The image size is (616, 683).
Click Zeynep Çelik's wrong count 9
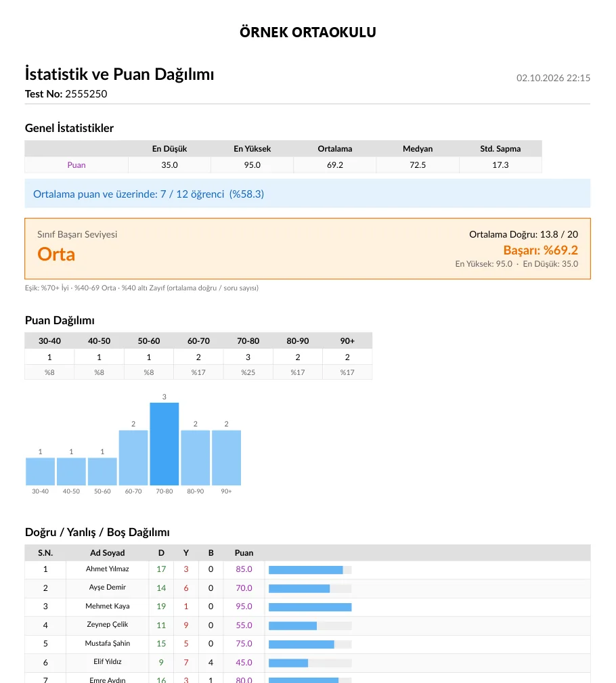pos(186,625)
